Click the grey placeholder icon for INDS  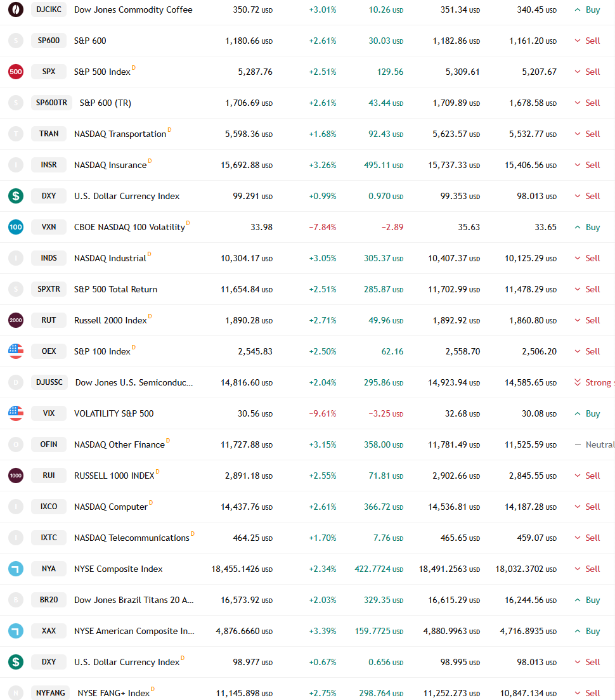click(16, 258)
